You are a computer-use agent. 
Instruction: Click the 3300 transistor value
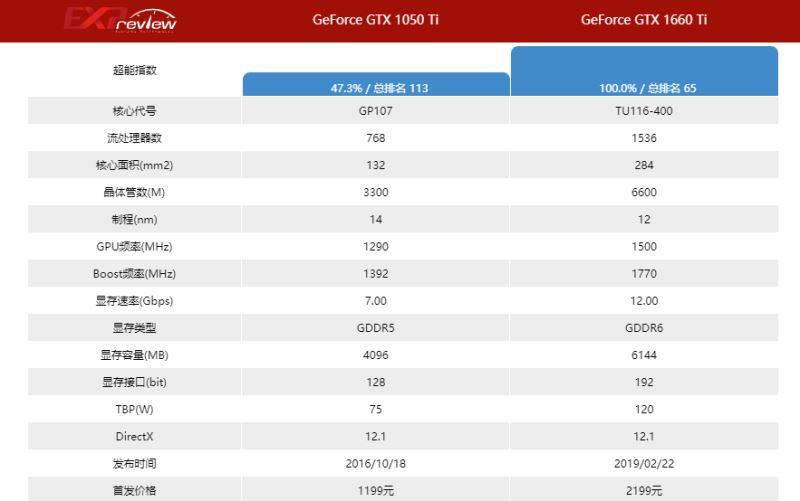[376, 192]
